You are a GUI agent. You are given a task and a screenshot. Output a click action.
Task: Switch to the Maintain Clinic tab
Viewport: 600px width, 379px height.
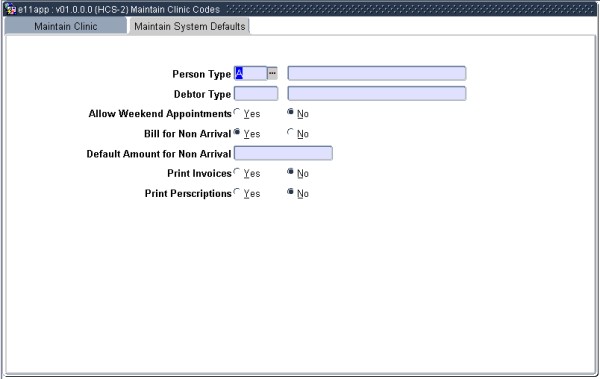tap(65, 26)
